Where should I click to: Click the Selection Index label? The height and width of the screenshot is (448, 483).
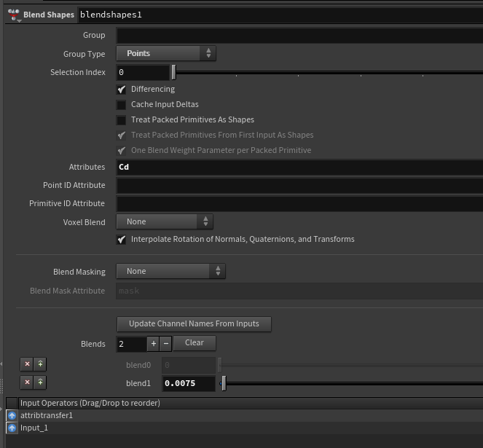click(78, 72)
